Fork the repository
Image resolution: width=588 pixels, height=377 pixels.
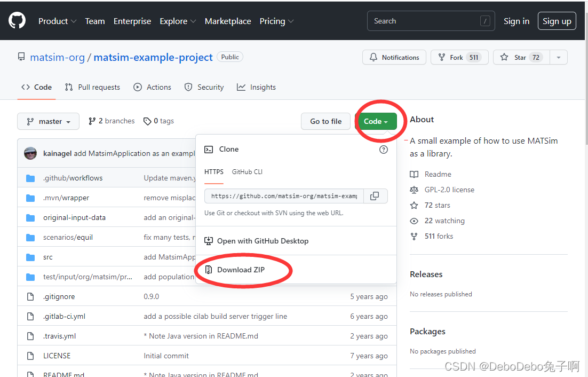pos(459,57)
